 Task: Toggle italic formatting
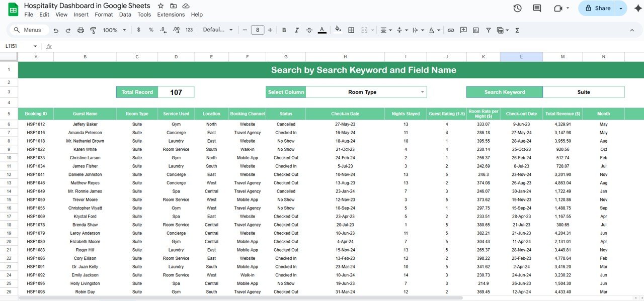pos(297,30)
